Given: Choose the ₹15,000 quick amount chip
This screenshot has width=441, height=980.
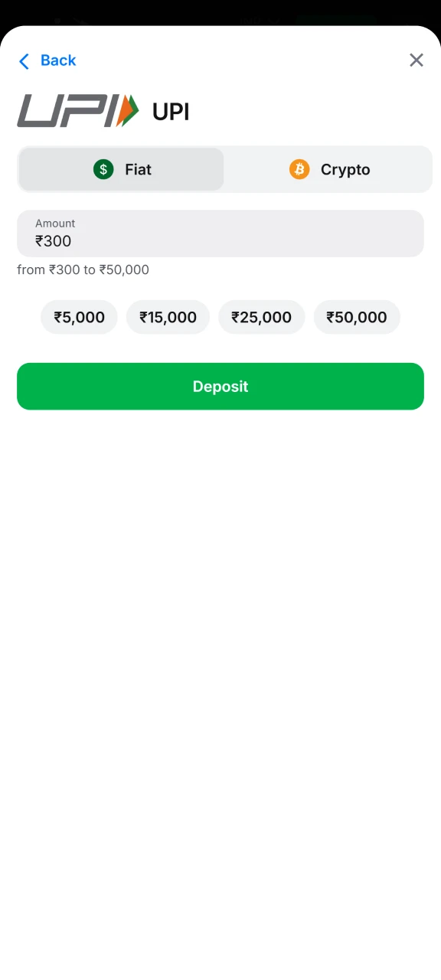Looking at the screenshot, I should (x=168, y=316).
